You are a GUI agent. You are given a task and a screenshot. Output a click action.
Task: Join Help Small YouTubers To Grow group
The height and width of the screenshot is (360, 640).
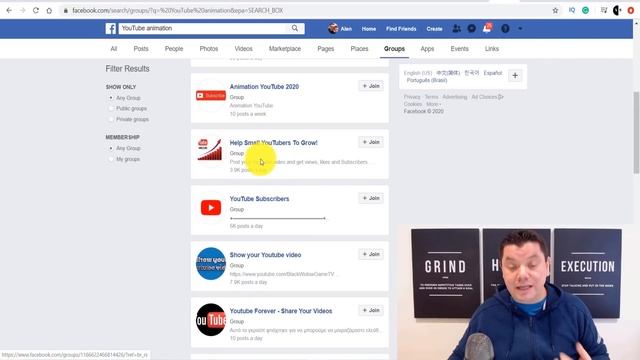[371, 142]
